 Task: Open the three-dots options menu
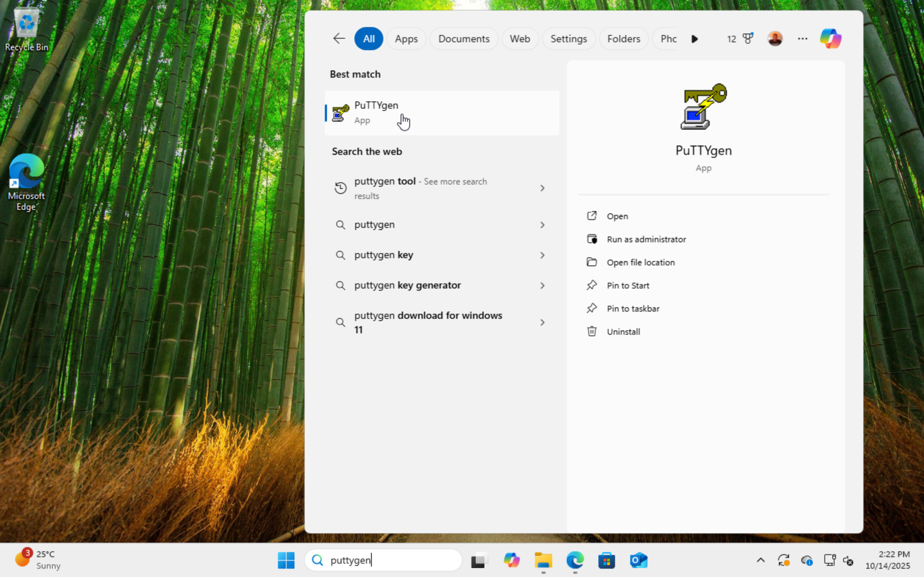pos(802,39)
